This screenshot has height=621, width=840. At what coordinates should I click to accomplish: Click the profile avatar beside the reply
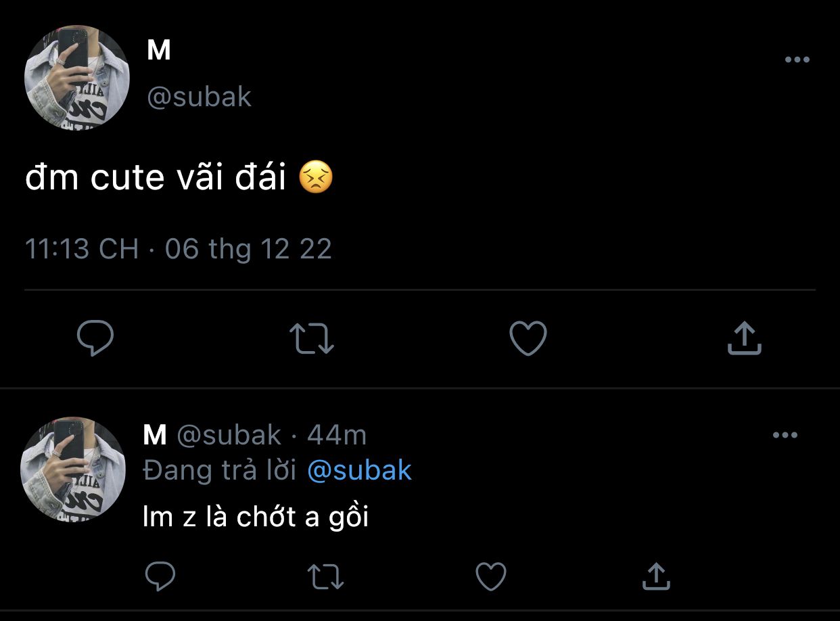73,469
